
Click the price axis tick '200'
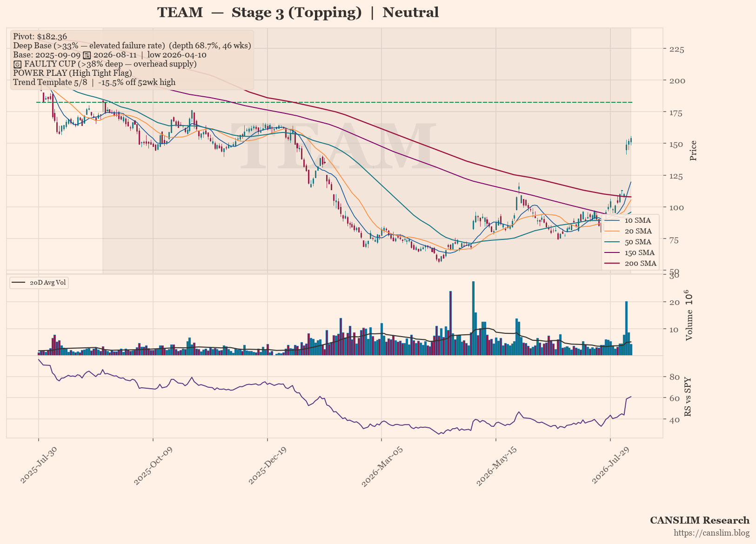(676, 81)
